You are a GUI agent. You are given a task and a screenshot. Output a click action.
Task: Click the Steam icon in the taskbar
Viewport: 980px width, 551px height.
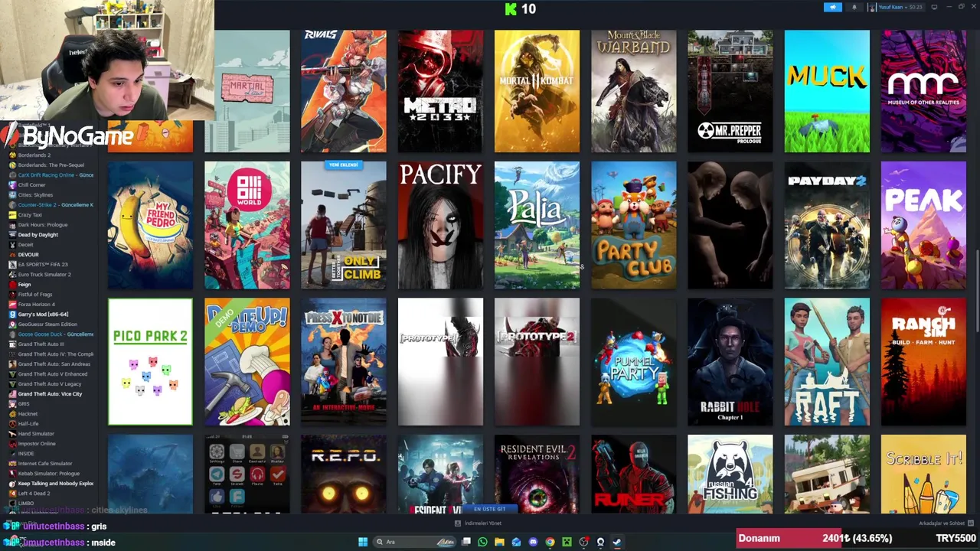click(x=617, y=542)
